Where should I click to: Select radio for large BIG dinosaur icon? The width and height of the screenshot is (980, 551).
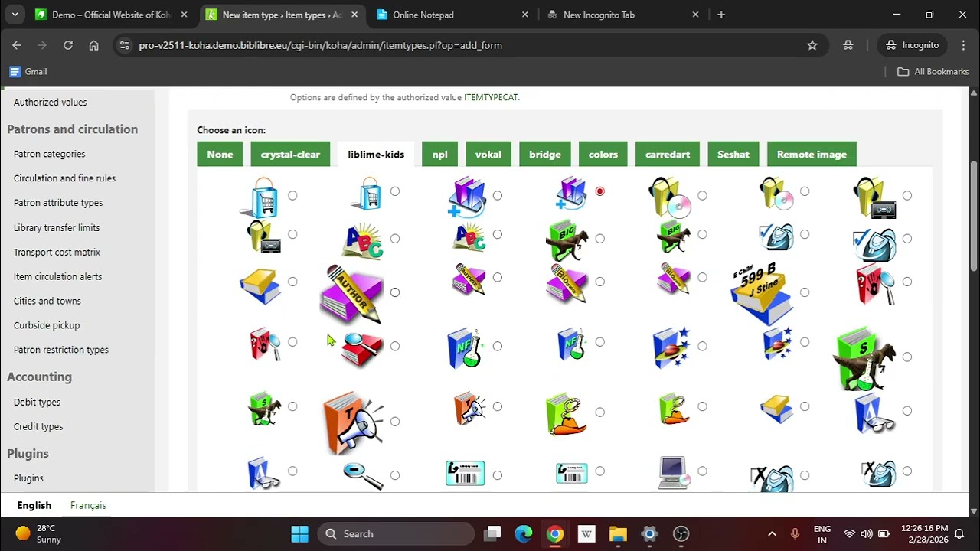(599, 239)
